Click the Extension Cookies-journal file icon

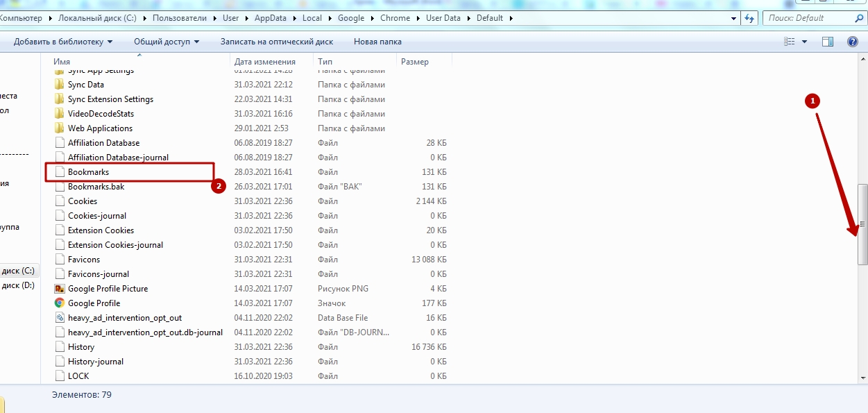[60, 245]
